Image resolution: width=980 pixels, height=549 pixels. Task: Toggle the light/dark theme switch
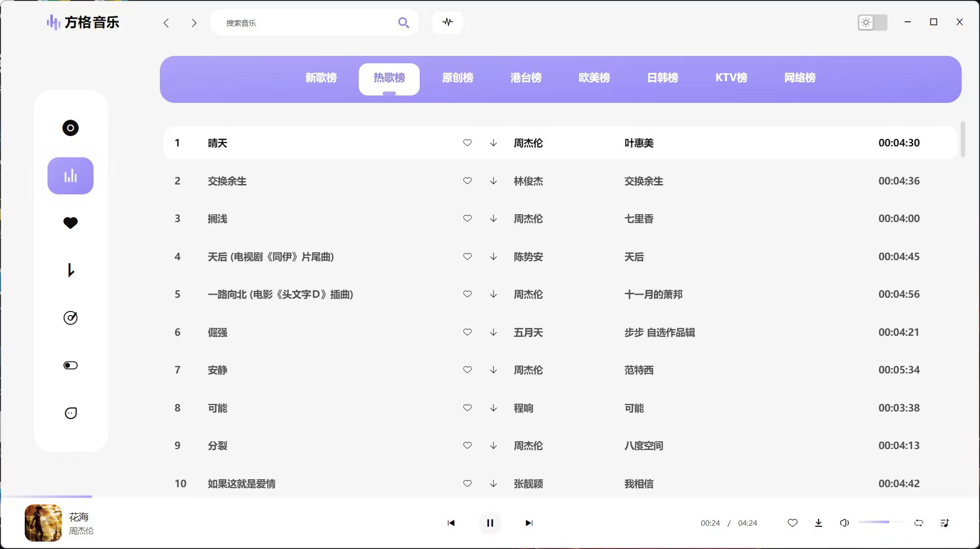872,22
